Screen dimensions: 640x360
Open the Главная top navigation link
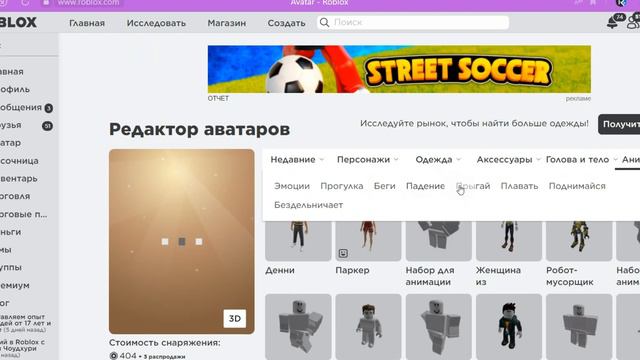pos(87,23)
